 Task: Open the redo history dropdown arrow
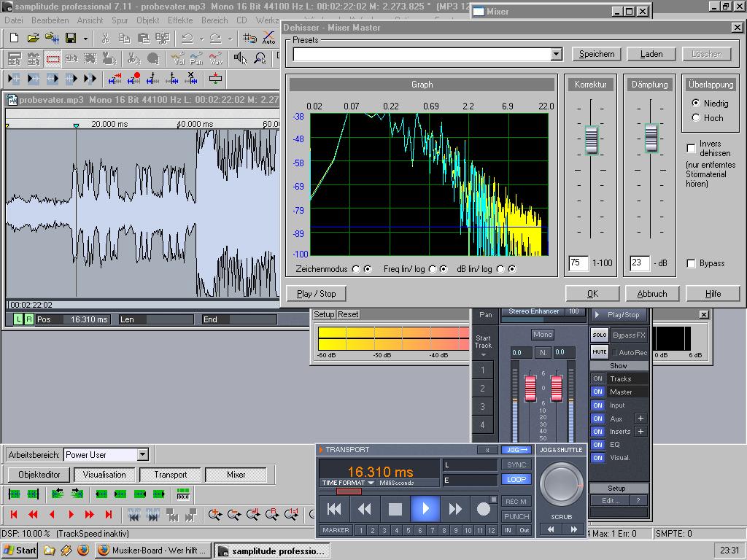230,39
